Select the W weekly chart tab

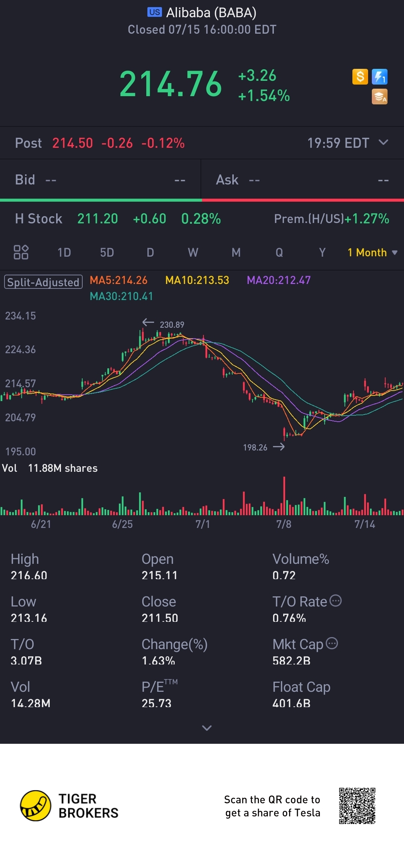[193, 253]
